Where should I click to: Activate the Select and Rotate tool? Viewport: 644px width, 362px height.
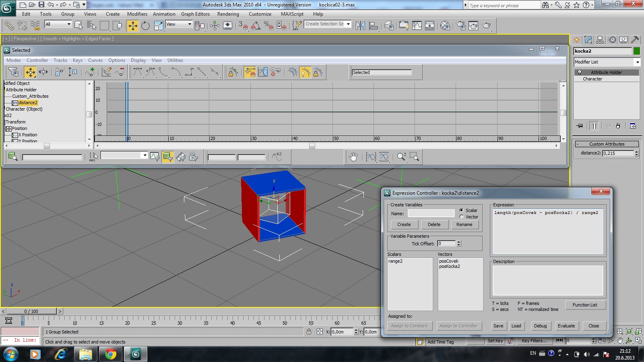point(145,26)
